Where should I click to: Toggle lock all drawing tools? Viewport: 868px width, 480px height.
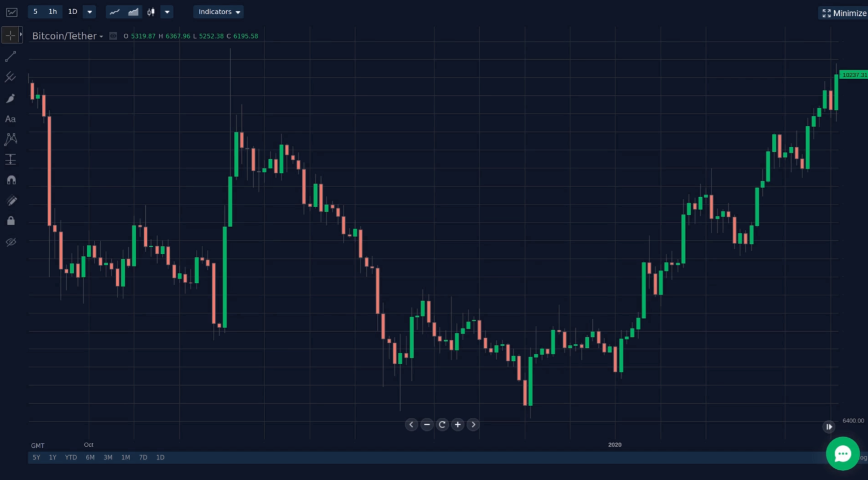[x=11, y=221]
